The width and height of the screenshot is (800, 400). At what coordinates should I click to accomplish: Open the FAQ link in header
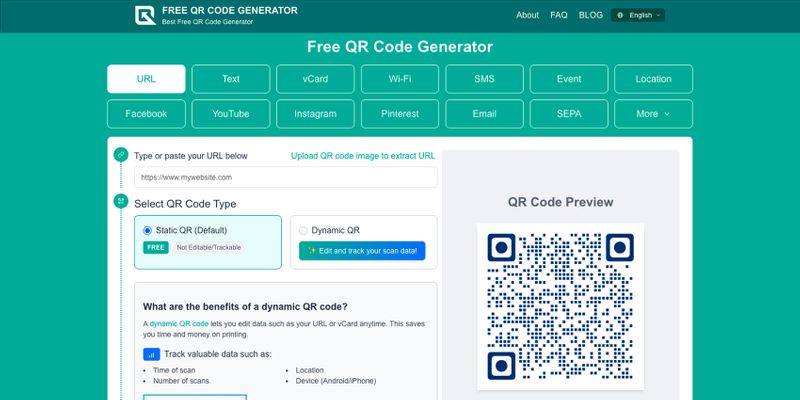[559, 15]
